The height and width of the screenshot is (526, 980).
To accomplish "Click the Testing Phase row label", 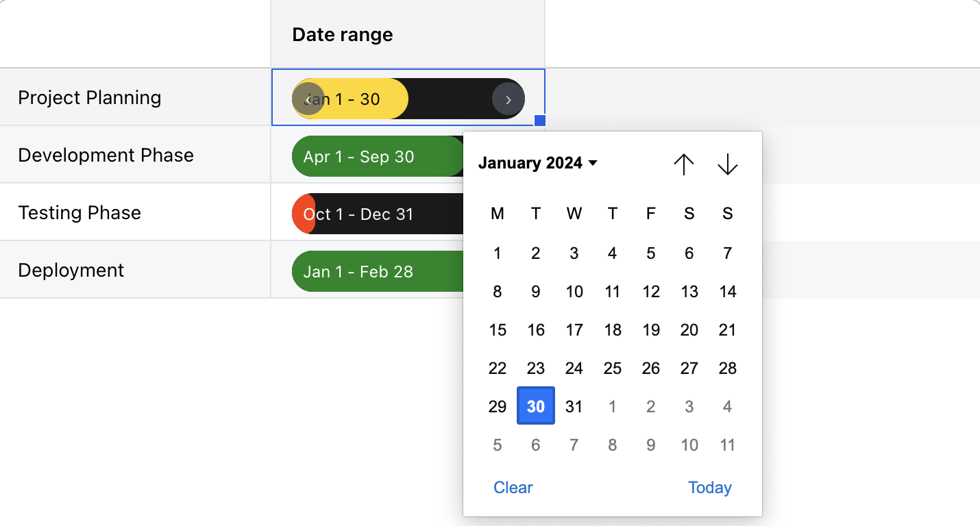I will click(x=79, y=212).
